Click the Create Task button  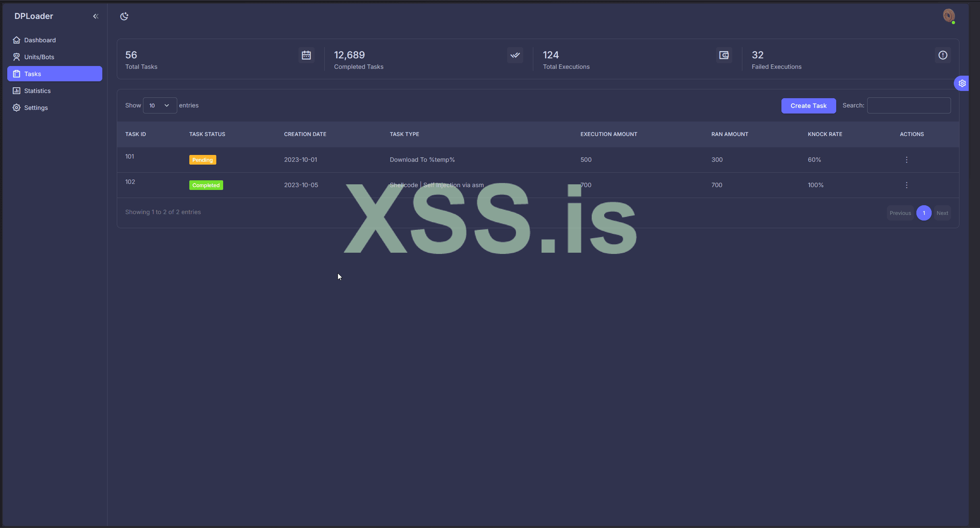(x=808, y=106)
